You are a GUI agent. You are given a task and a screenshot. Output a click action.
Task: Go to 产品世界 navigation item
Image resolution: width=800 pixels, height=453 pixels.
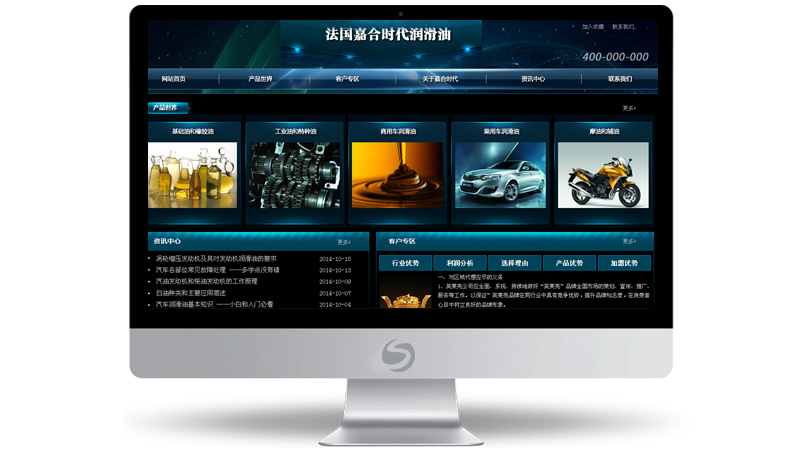pyautogui.click(x=260, y=78)
